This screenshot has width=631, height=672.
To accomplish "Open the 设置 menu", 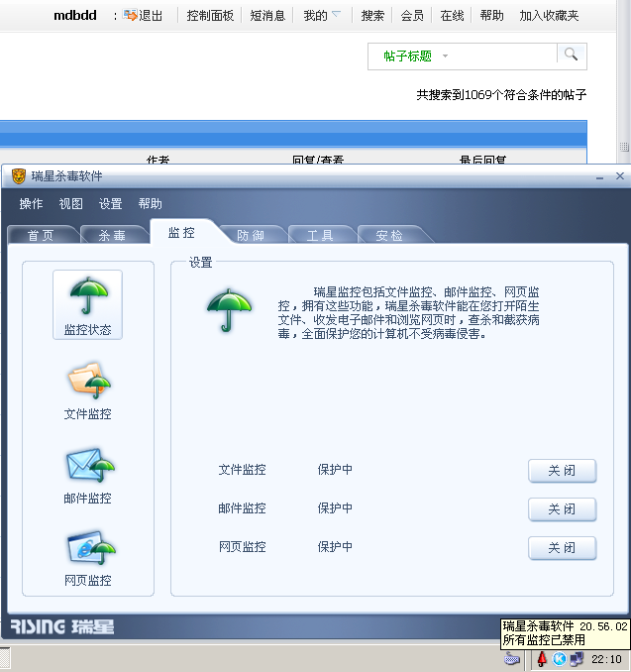I will click(111, 203).
